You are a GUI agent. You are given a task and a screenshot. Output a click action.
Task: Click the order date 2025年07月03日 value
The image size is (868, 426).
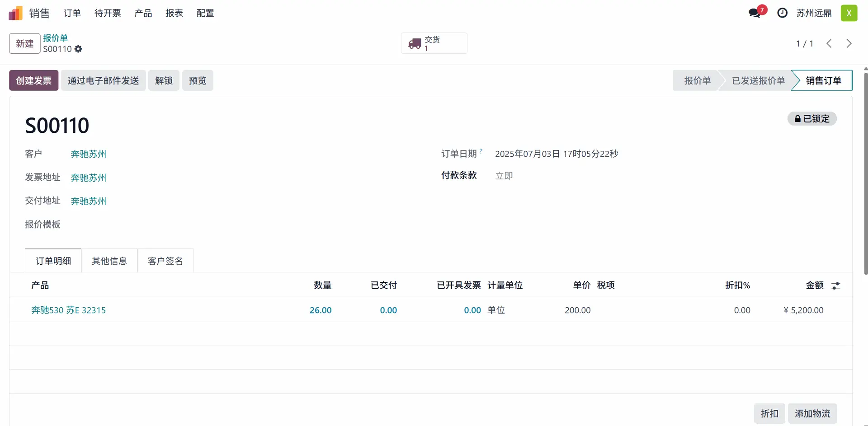[x=557, y=154]
